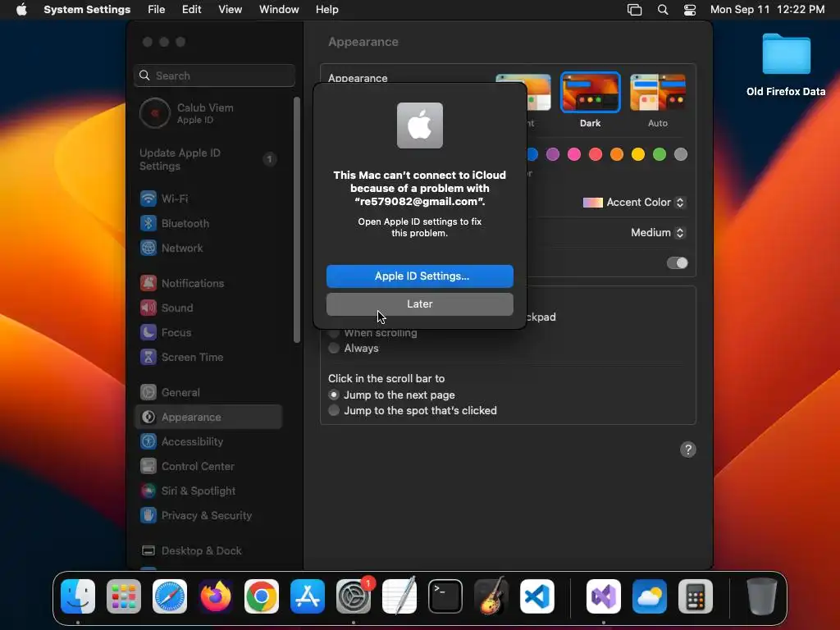
Task: Choose the purple accent color
Action: point(553,155)
